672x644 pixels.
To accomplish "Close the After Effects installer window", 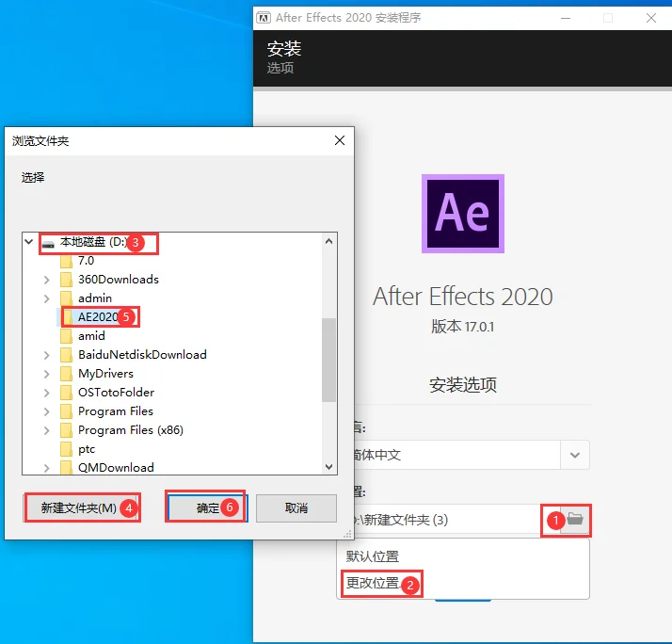I will tap(651, 18).
